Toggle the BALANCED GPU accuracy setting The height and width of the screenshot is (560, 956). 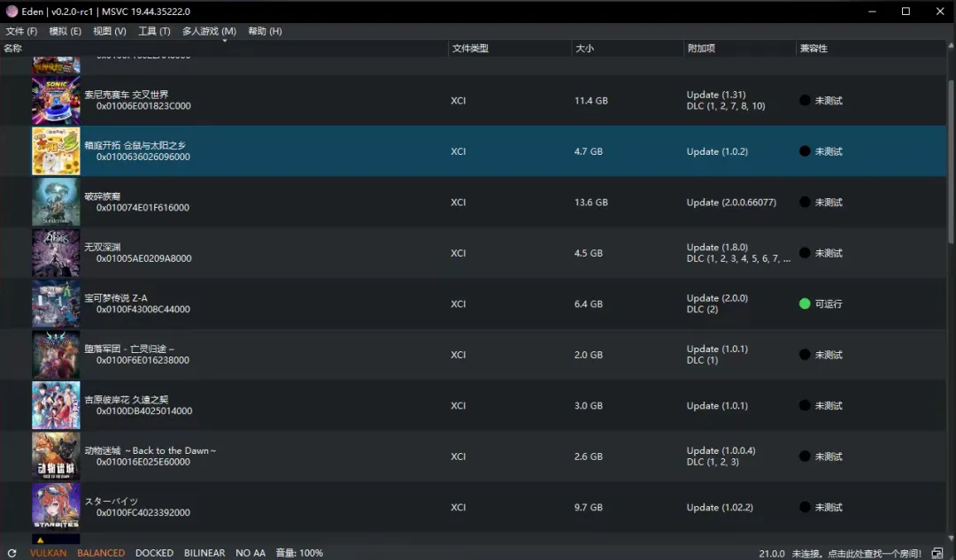[101, 553]
